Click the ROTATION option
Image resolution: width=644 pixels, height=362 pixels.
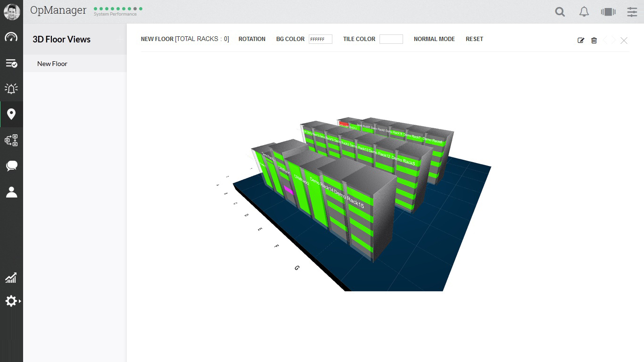click(x=252, y=39)
